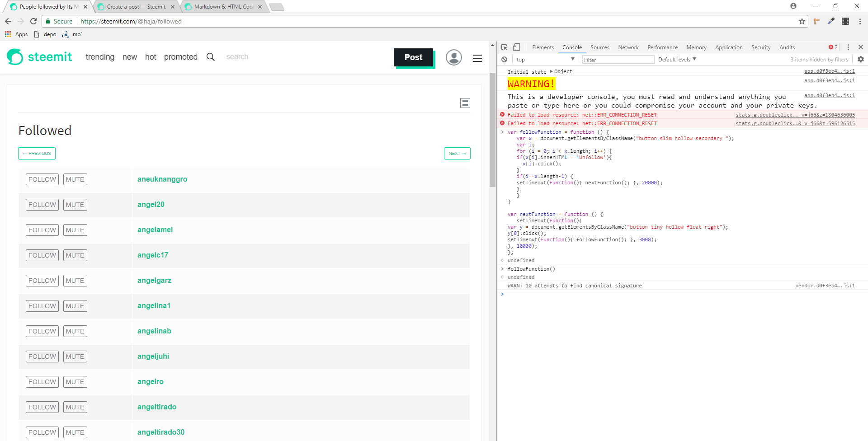
Task: Open the search magnifier icon
Action: [x=211, y=57]
